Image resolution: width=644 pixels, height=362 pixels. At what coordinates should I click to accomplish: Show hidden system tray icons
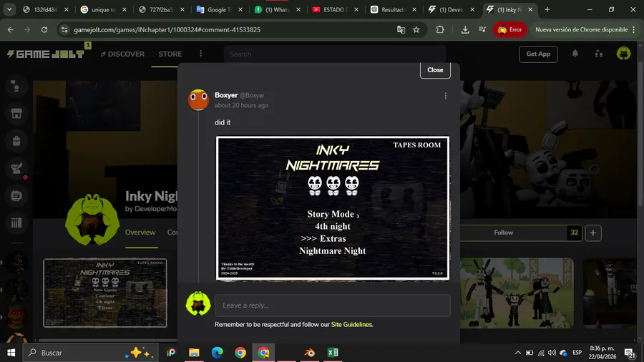518,353
